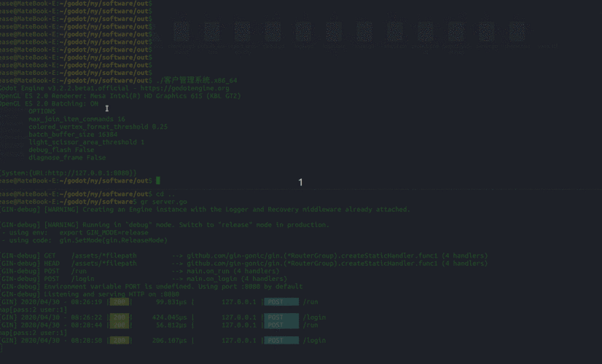Click the export GIN_MODE=release text
The width and height of the screenshot is (602, 364).
pyautogui.click(x=103, y=232)
